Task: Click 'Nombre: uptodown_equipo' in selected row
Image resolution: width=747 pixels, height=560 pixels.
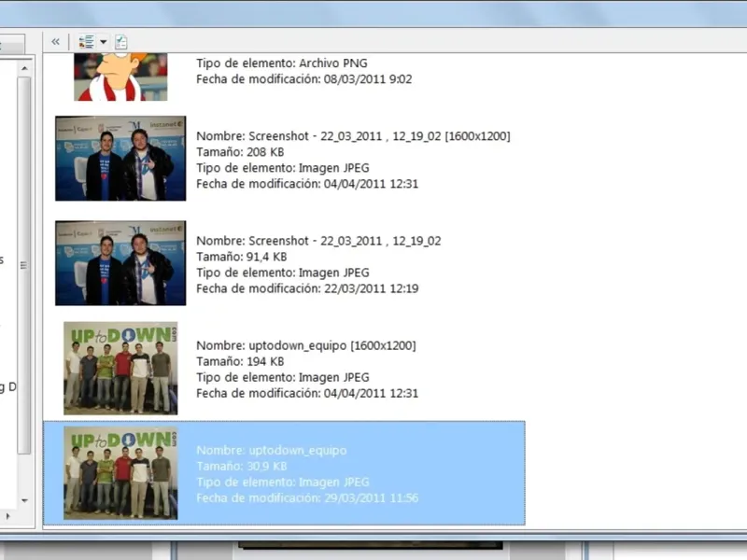Action: pyautogui.click(x=272, y=451)
